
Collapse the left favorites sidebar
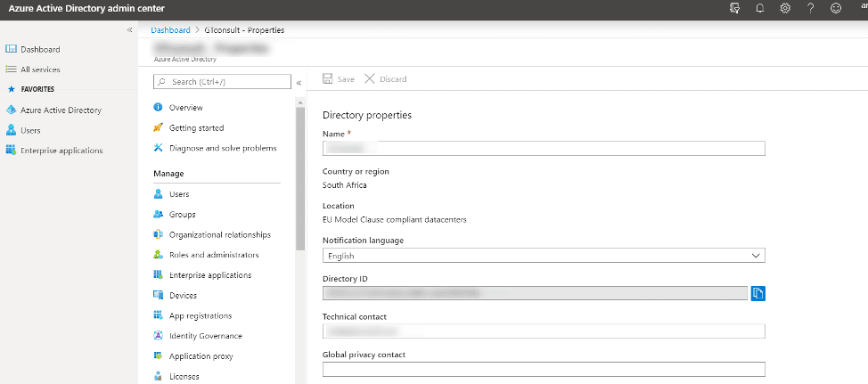coord(129,30)
